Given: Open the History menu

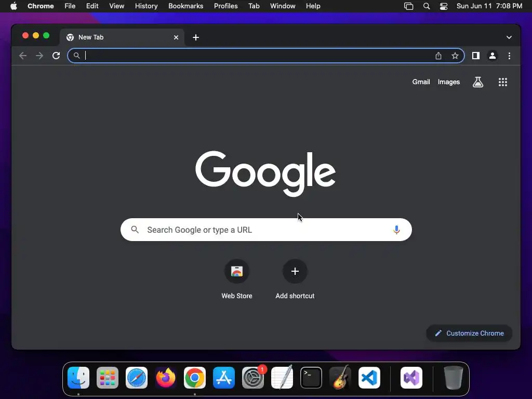Looking at the screenshot, I should coord(146,6).
